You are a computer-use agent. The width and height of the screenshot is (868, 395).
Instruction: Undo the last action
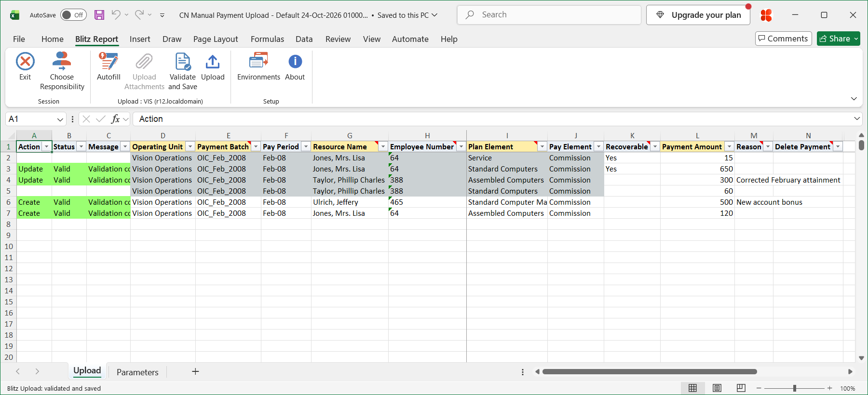(116, 15)
